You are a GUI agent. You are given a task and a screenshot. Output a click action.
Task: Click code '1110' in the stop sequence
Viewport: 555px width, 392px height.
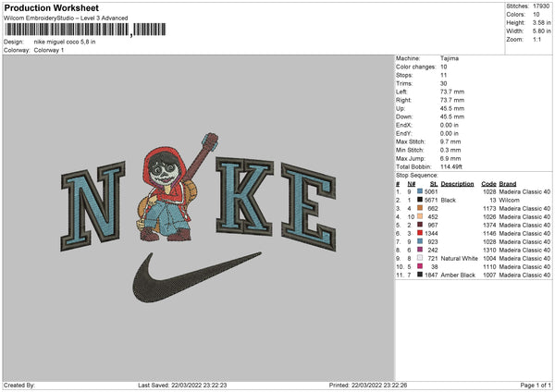coord(489,266)
